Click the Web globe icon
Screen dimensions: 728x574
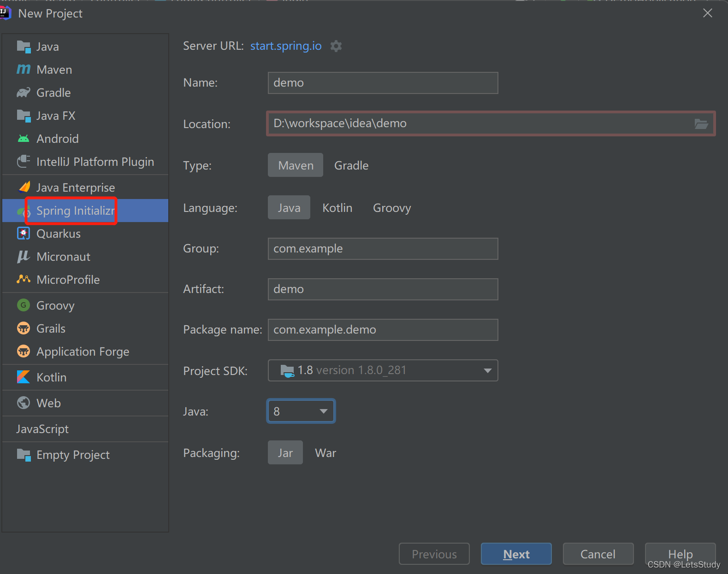coord(24,403)
